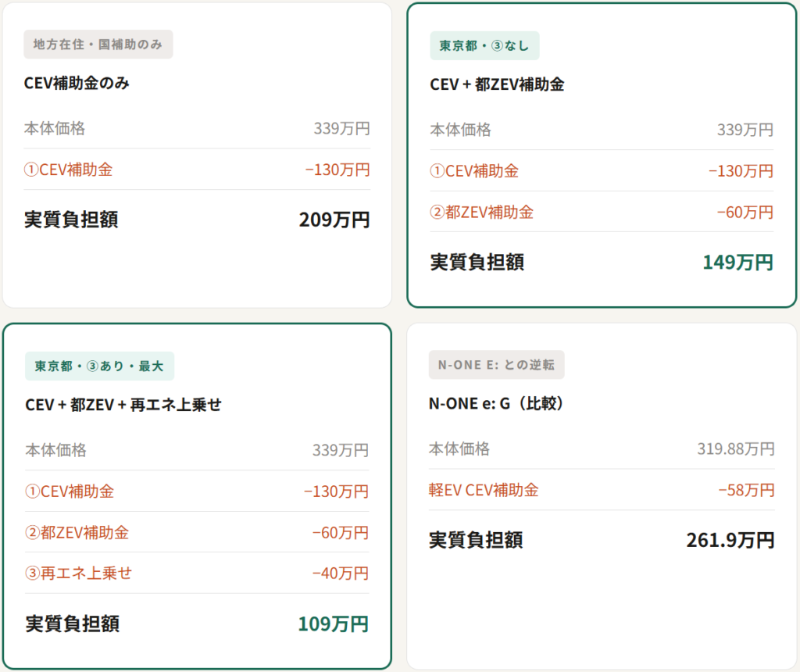Screen dimensions: 800x672
Task: Click the 地方在住・国補助のみ badge
Action: click(x=98, y=45)
